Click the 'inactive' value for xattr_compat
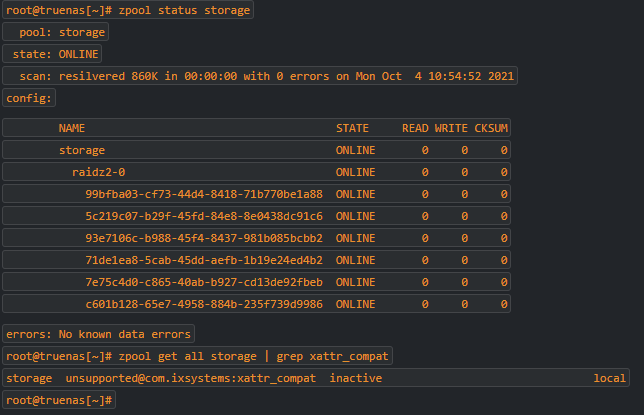The image size is (644, 415). (355, 378)
